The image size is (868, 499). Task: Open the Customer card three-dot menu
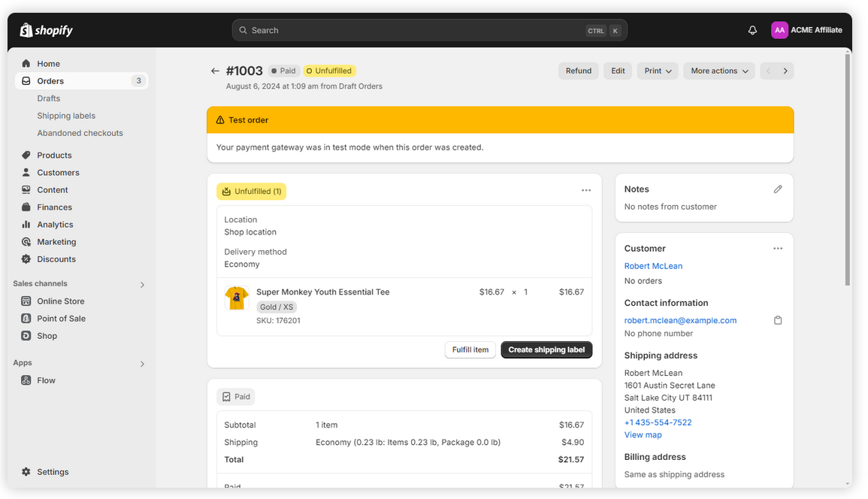[x=778, y=249]
